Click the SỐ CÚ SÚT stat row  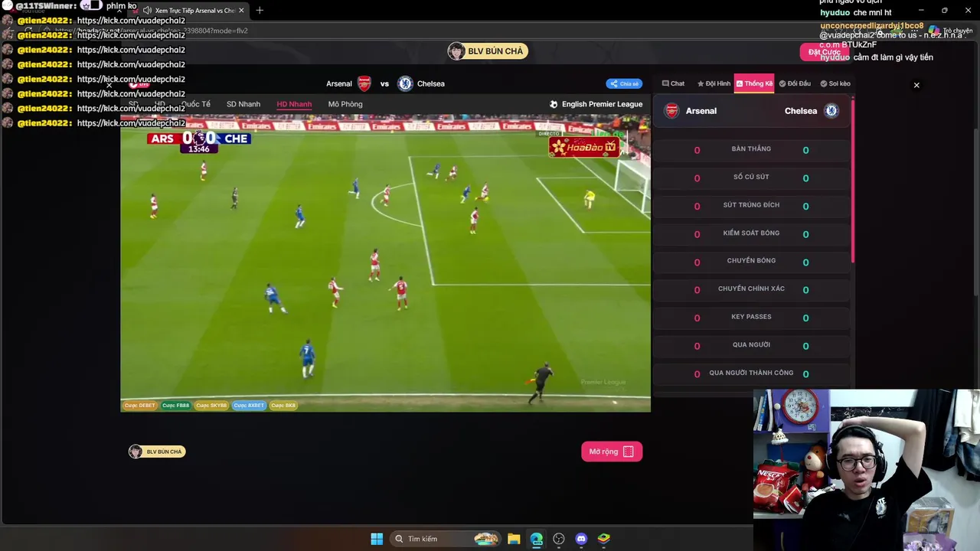pyautogui.click(x=751, y=178)
